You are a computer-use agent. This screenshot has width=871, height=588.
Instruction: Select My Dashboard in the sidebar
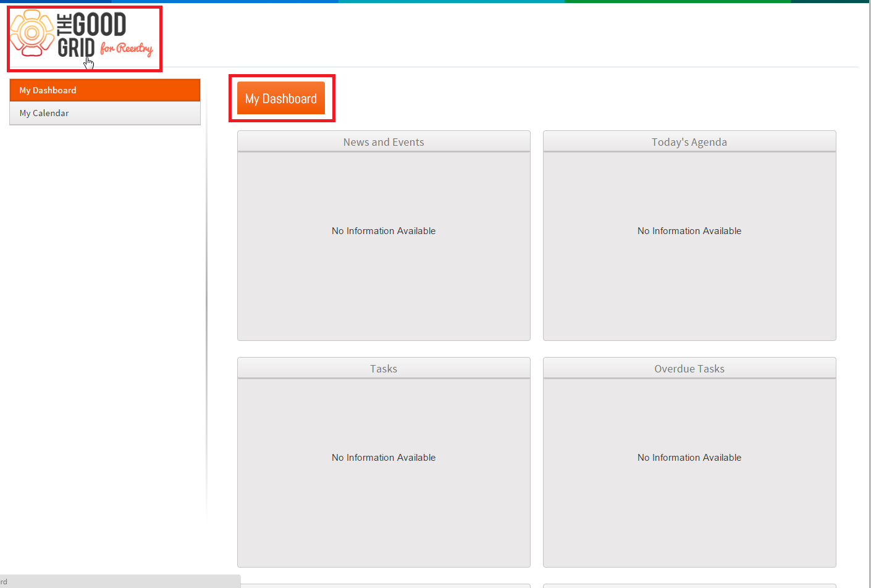[x=105, y=90]
